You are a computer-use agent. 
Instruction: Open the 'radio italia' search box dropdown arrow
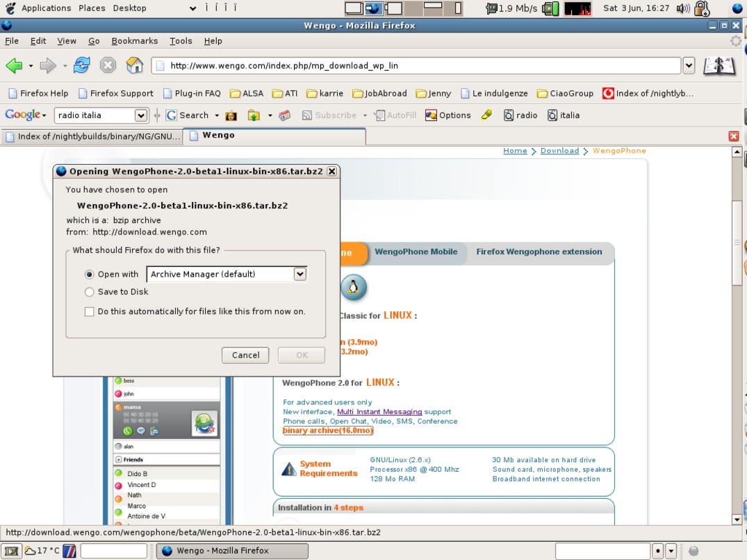[140, 115]
